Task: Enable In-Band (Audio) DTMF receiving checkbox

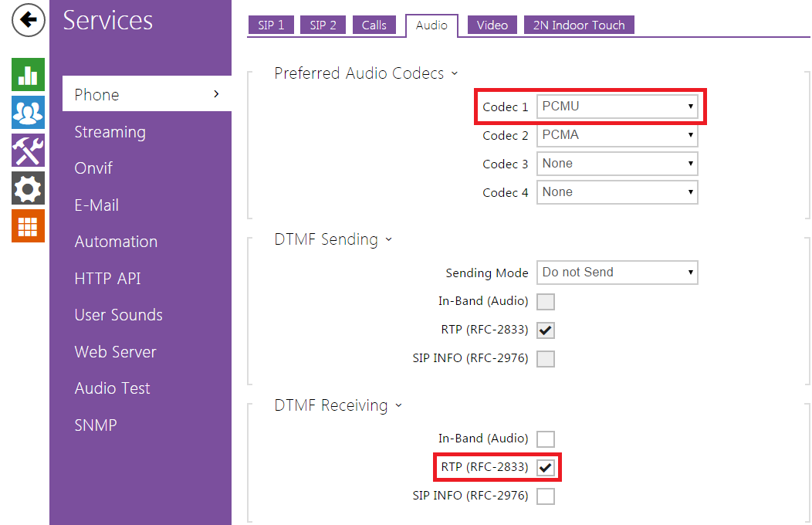Action: 546,439
